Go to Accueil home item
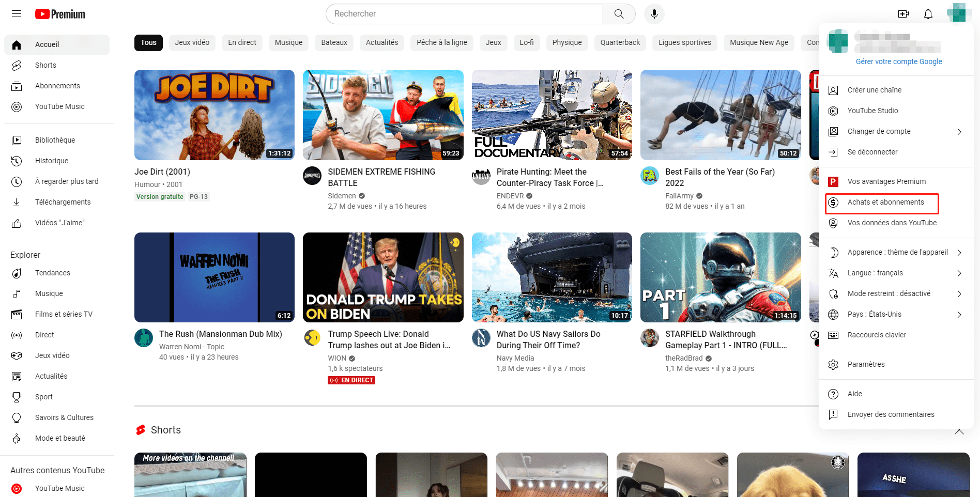The image size is (980, 497). (57, 44)
